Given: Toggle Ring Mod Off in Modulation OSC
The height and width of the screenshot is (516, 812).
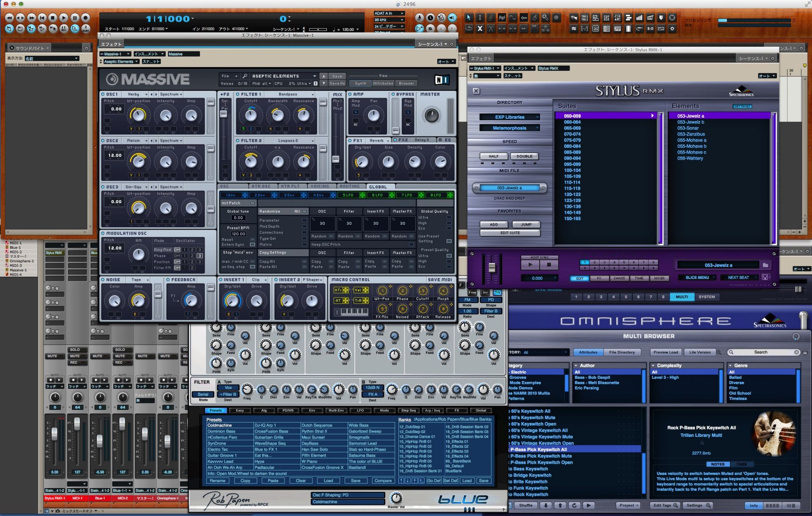Looking at the screenshot, I should click(177, 250).
